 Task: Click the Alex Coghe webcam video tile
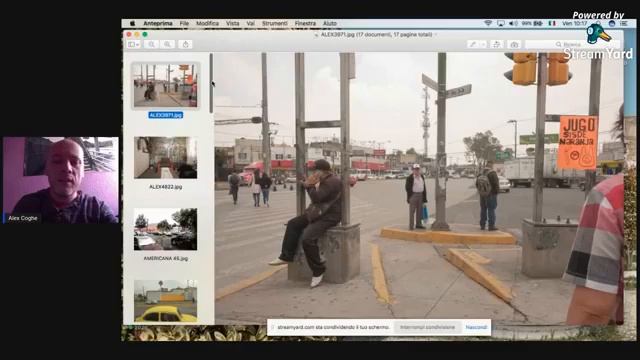point(61,180)
